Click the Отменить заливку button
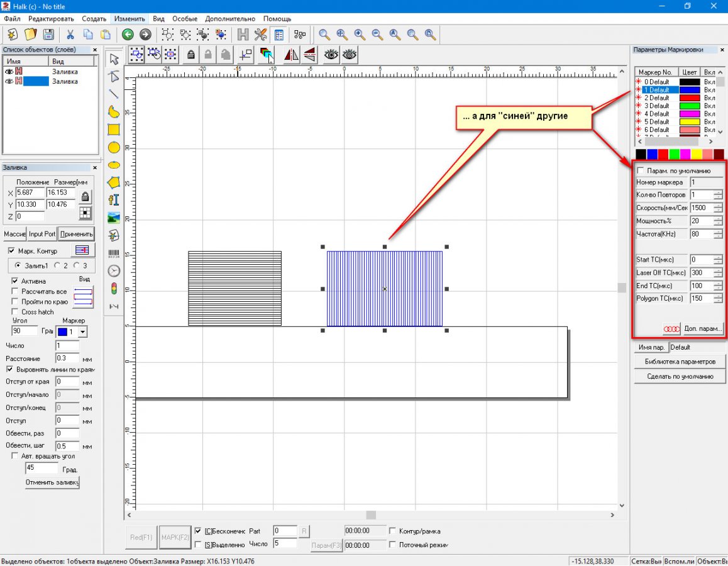 [x=53, y=483]
